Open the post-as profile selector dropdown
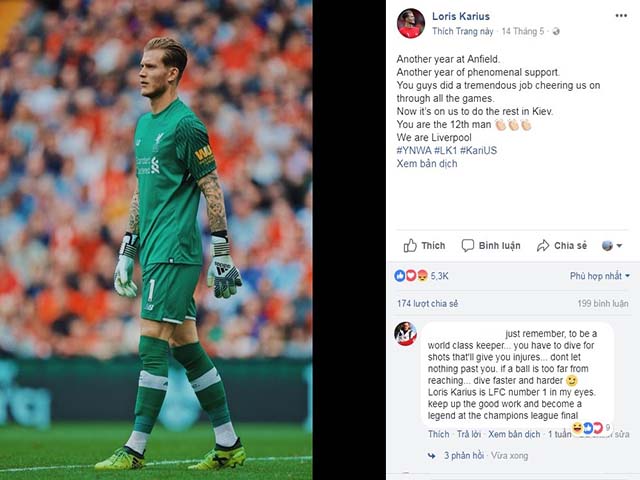Screen dimensions: 640x480 pyautogui.click(x=612, y=245)
